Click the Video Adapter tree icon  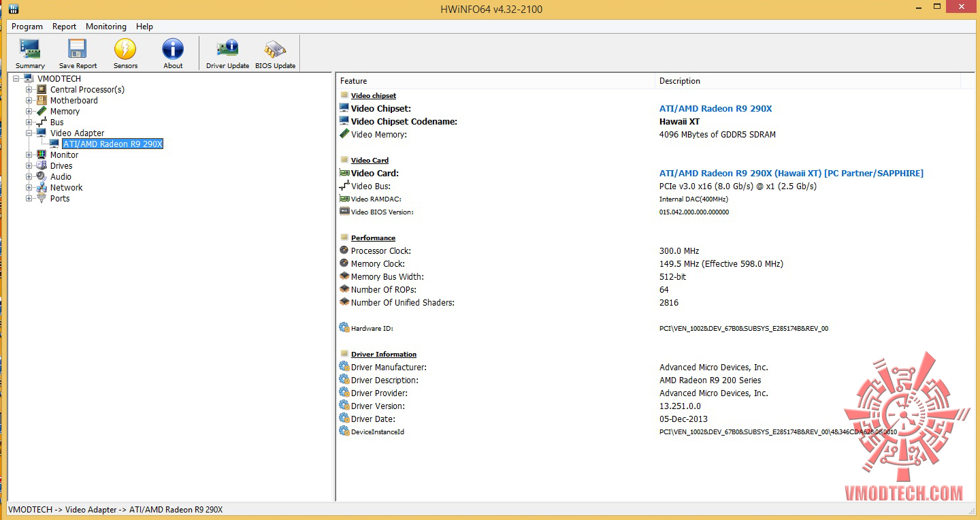[x=42, y=133]
